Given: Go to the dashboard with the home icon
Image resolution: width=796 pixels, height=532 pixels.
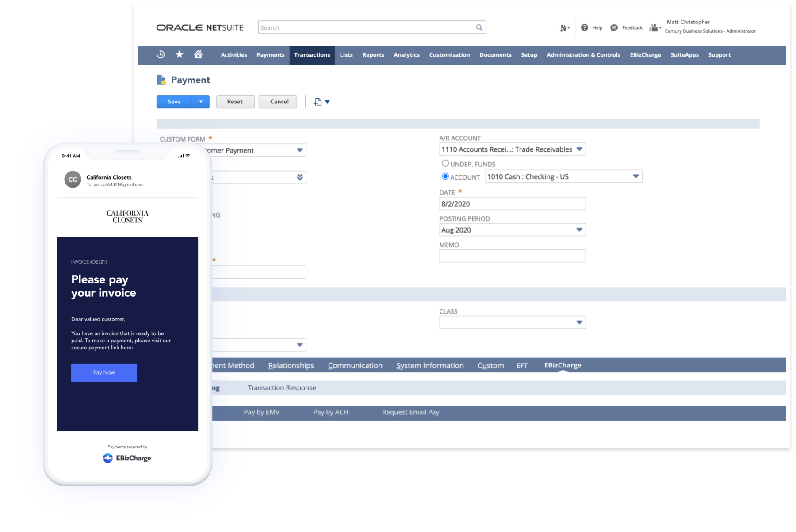Looking at the screenshot, I should [198, 55].
